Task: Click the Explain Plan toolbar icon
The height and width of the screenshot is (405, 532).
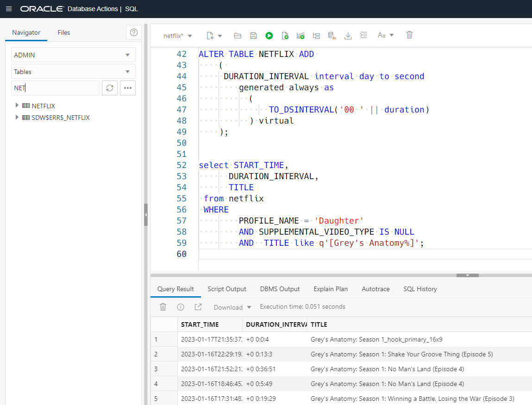Action: pos(316,36)
